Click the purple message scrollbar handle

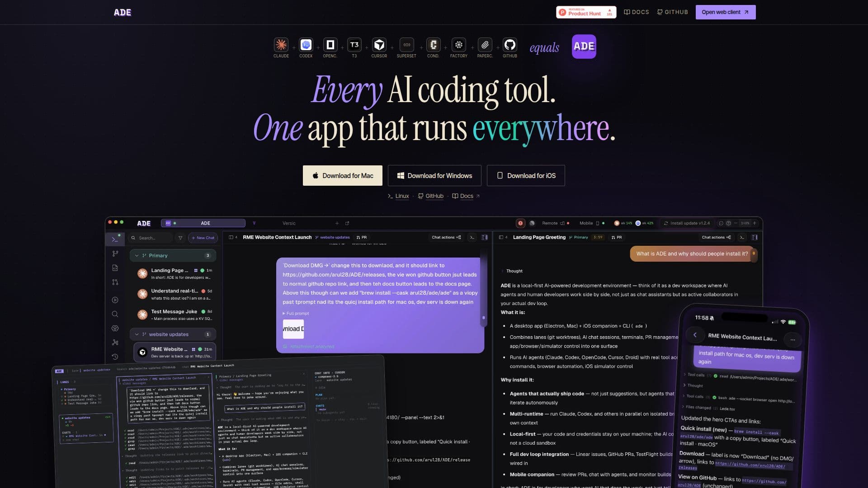click(x=484, y=318)
